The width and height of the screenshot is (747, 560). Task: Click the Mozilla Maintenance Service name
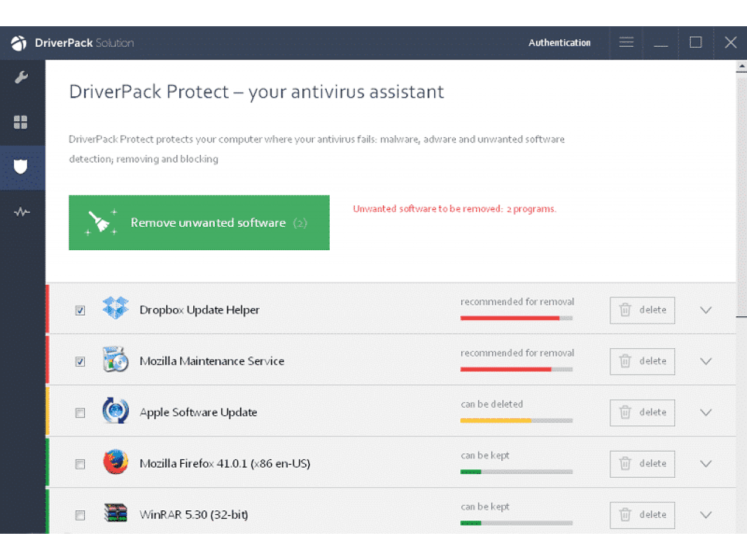tap(212, 361)
